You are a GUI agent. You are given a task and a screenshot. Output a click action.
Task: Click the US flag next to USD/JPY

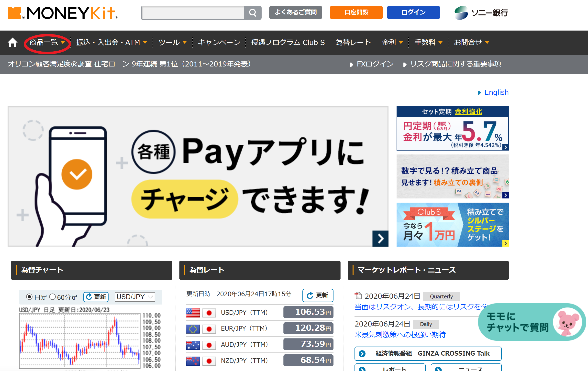(193, 312)
